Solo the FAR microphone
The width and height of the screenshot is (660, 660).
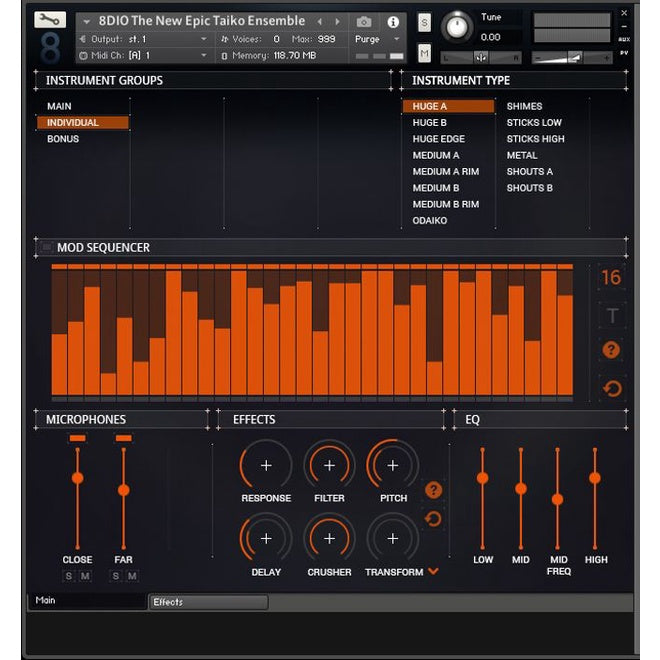point(116,575)
